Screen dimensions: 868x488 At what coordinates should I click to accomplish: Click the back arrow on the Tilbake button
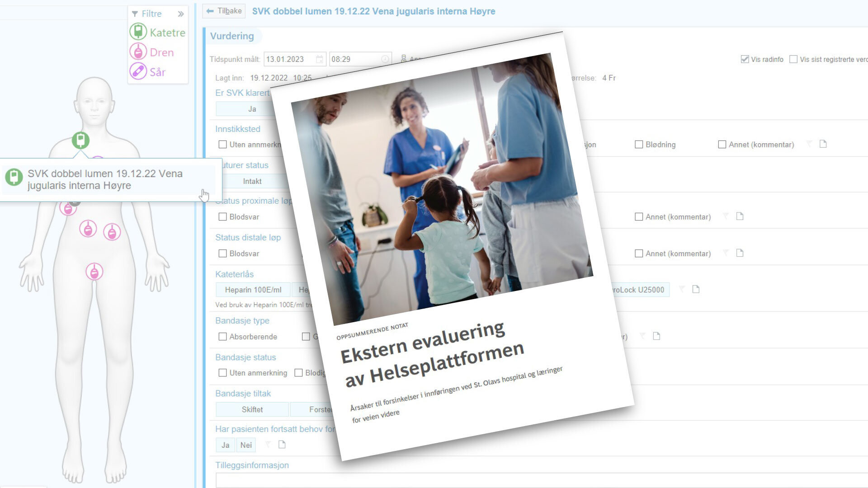point(211,11)
